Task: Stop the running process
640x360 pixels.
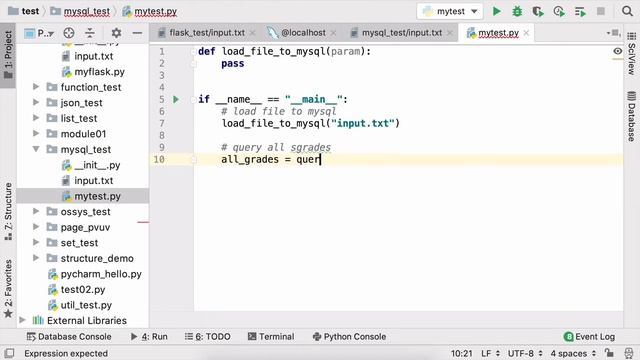Action: 600,11
